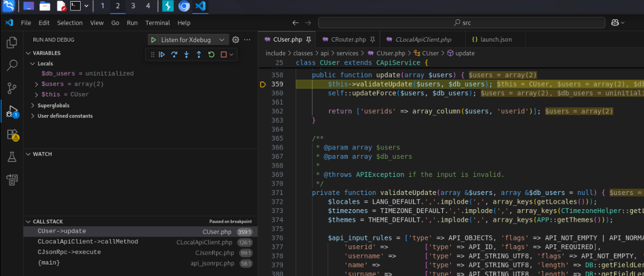Step Out in the debug toolbar
This screenshot has width=644, height=276.
(x=199, y=55)
